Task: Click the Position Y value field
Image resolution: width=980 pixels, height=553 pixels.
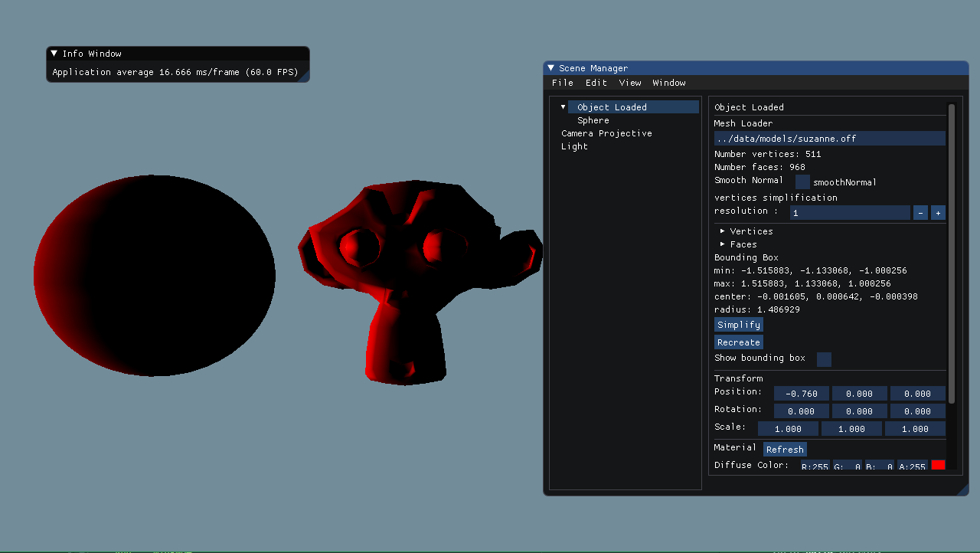Action: point(860,393)
